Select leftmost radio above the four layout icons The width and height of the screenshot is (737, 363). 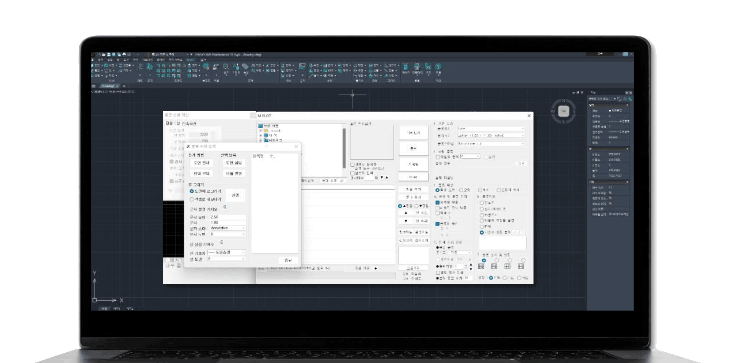click(484, 260)
